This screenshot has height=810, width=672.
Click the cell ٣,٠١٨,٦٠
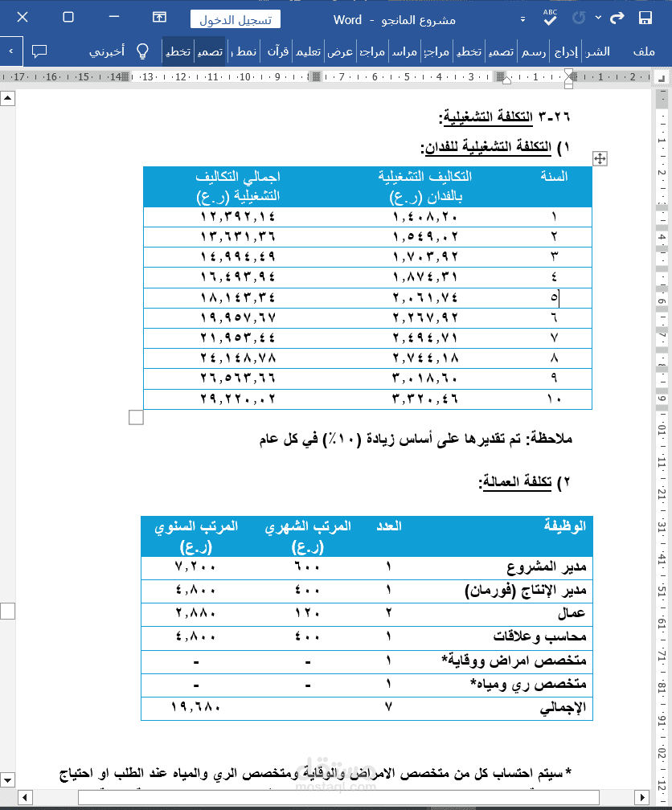click(425, 378)
